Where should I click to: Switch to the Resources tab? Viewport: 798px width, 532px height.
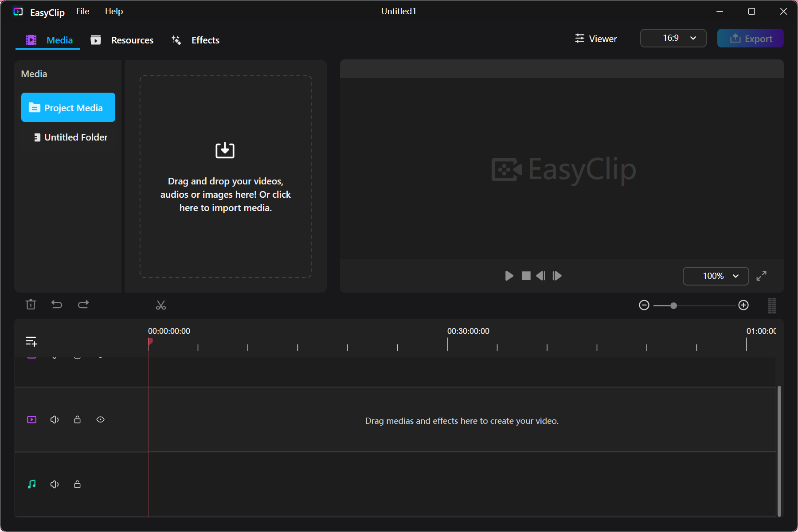[x=122, y=40]
